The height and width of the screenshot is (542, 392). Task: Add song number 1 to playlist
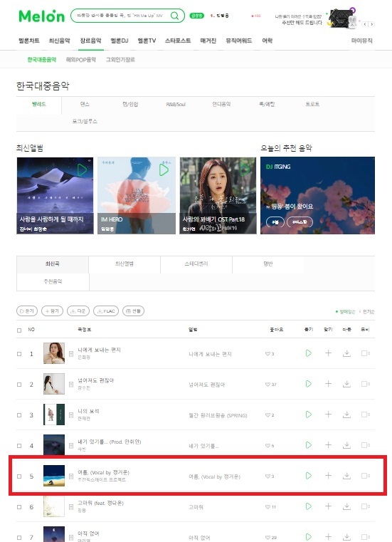pos(328,353)
